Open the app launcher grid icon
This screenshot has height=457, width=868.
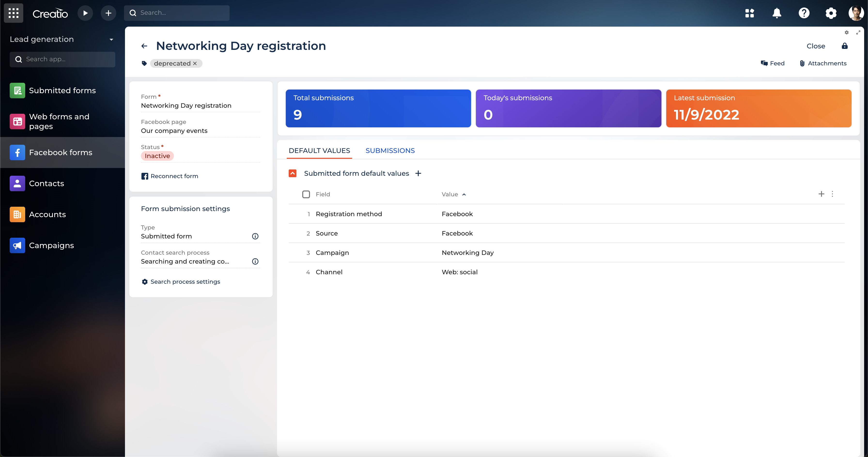point(14,13)
